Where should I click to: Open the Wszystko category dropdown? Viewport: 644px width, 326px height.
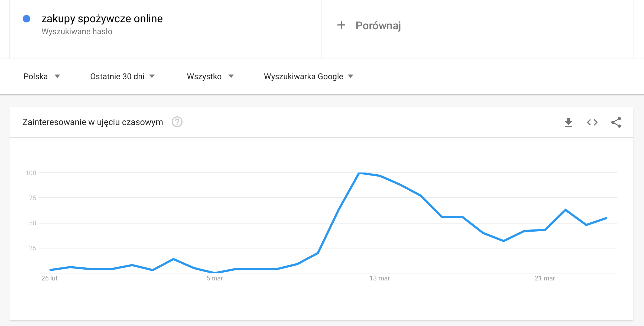pos(210,76)
